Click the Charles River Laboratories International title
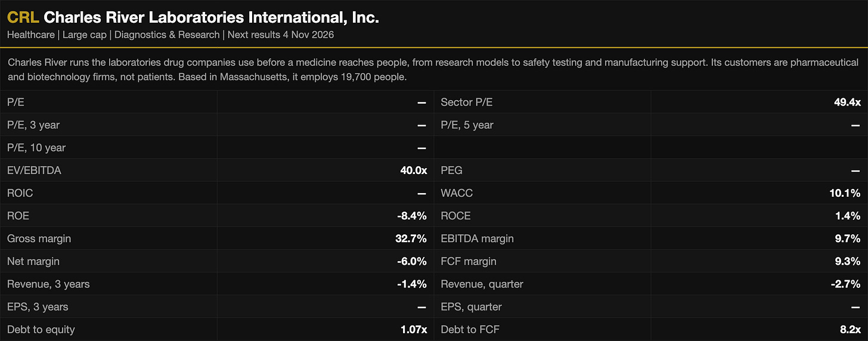Image resolution: width=868 pixels, height=341 pixels. [211, 17]
